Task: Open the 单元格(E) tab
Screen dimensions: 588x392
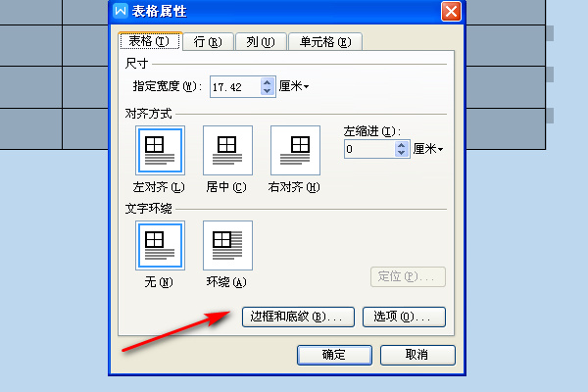Action: tap(325, 41)
